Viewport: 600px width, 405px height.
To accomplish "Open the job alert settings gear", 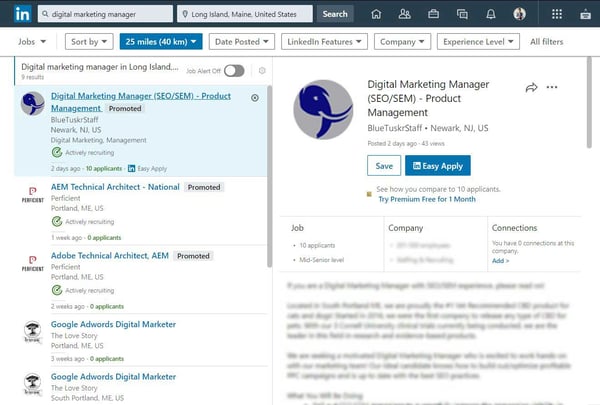I will coord(262,70).
